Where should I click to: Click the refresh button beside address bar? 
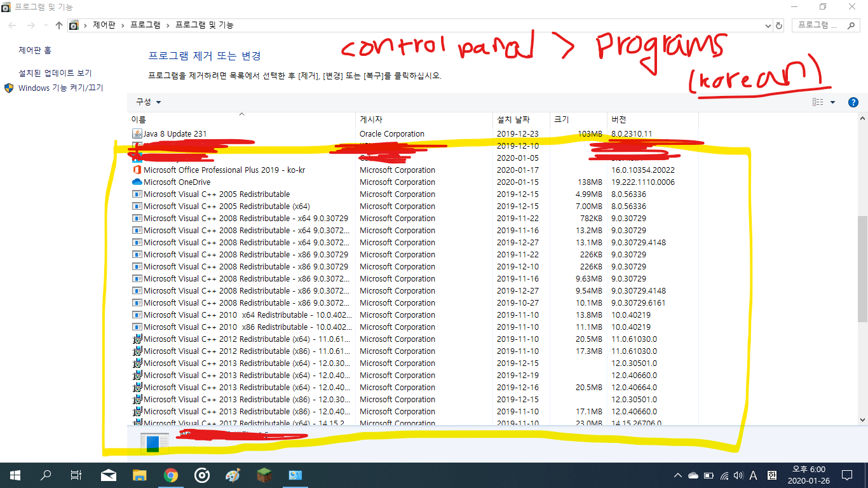(780, 25)
